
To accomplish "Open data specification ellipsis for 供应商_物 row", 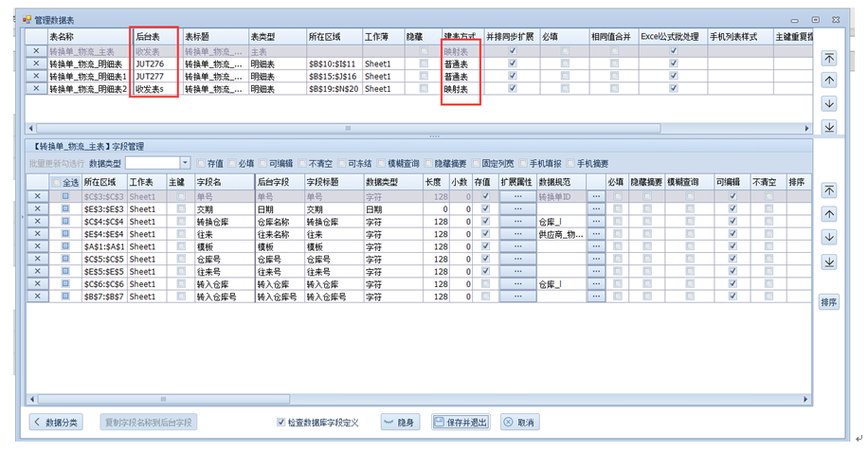I will tap(595, 234).
